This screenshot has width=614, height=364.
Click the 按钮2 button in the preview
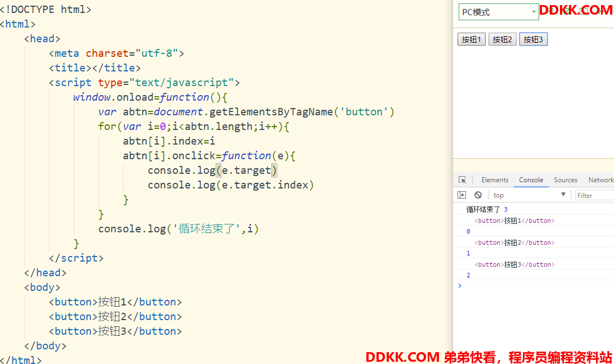(503, 39)
